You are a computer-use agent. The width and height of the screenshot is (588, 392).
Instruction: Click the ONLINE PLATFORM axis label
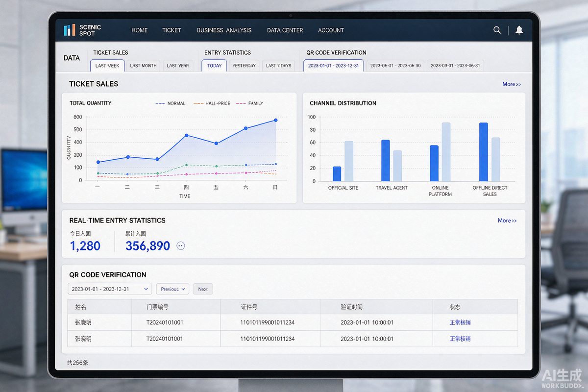[x=441, y=191]
